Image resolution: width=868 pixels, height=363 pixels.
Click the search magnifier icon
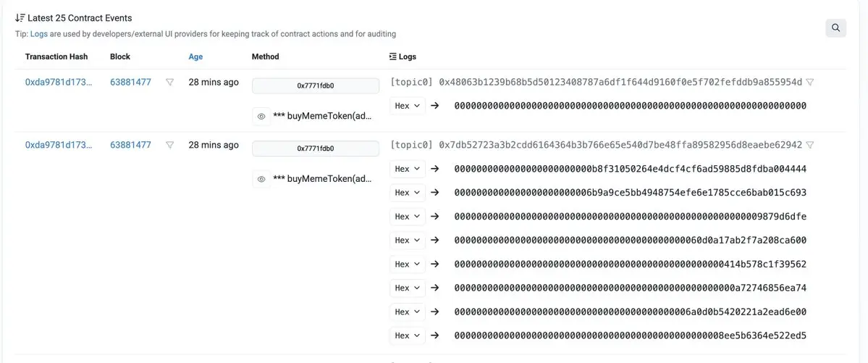(835, 28)
